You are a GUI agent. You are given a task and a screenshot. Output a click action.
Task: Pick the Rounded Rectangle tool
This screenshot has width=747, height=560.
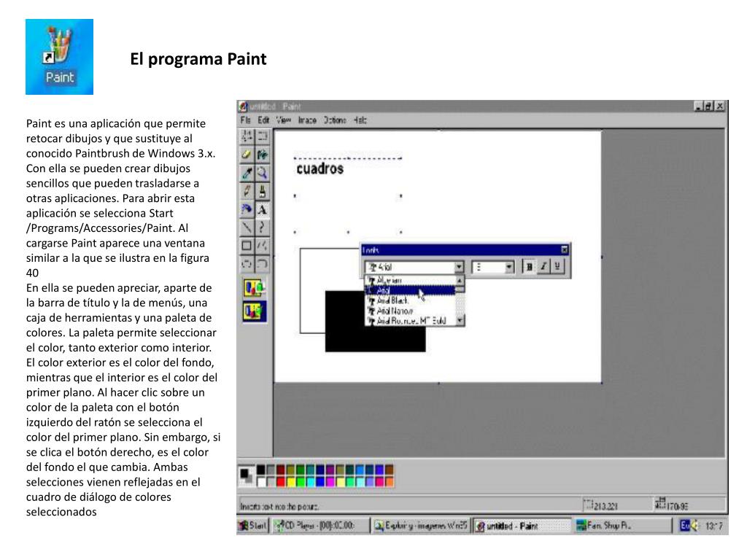pyautogui.click(x=262, y=263)
